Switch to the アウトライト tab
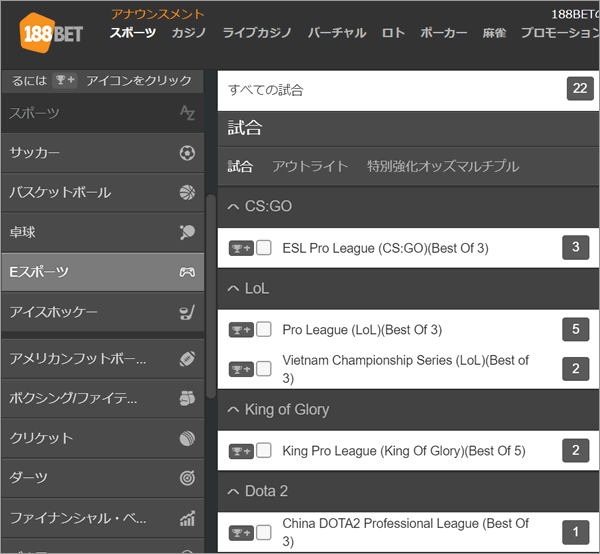 coord(310,166)
